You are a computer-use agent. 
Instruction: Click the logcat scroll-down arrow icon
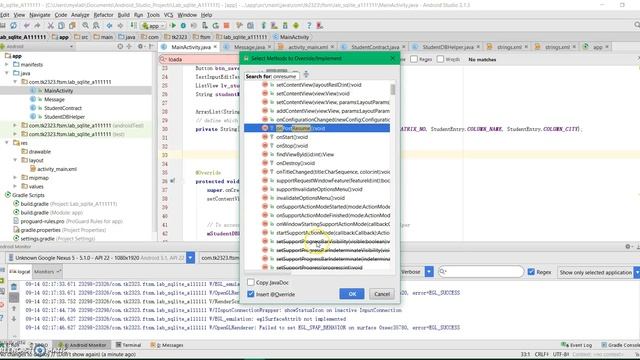pos(14,319)
